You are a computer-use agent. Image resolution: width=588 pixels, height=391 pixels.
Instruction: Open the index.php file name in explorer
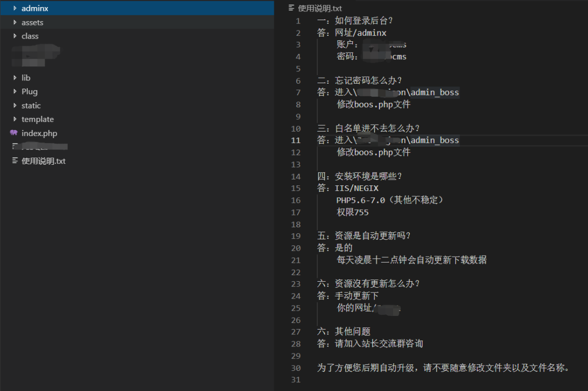tap(39, 133)
